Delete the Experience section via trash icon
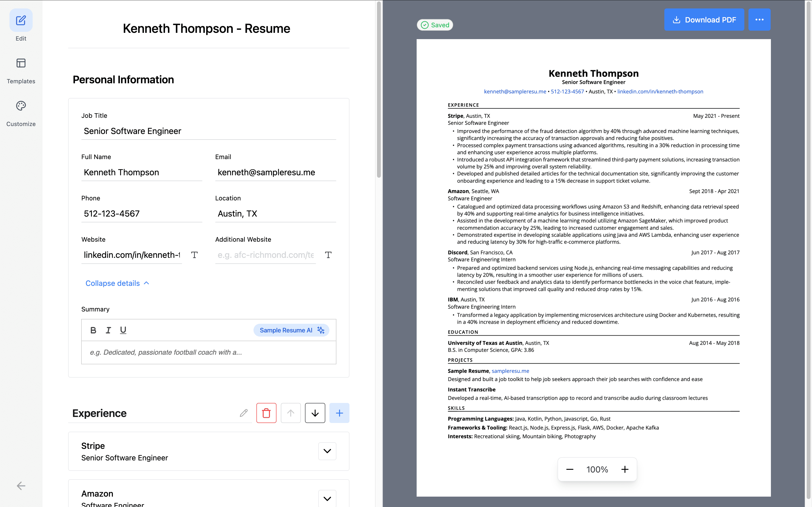 point(266,413)
